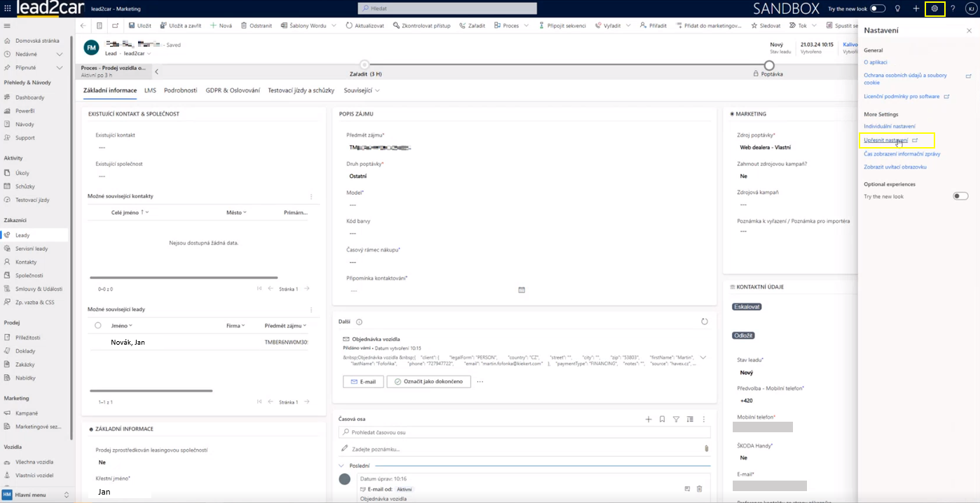
Task: Click the Hledat search field
Action: tap(447, 8)
